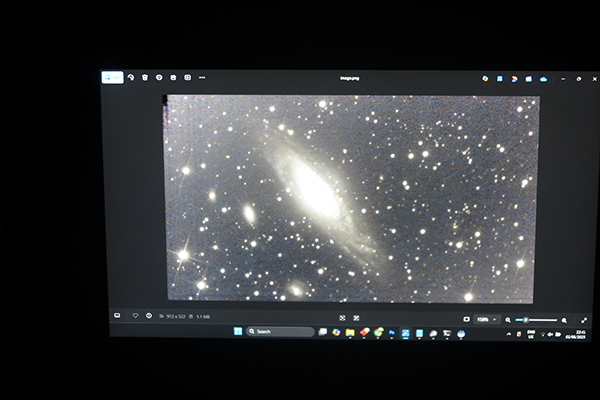Screen dimensions: 600x400
Task: Open Task View from the taskbar
Action: tap(323, 332)
